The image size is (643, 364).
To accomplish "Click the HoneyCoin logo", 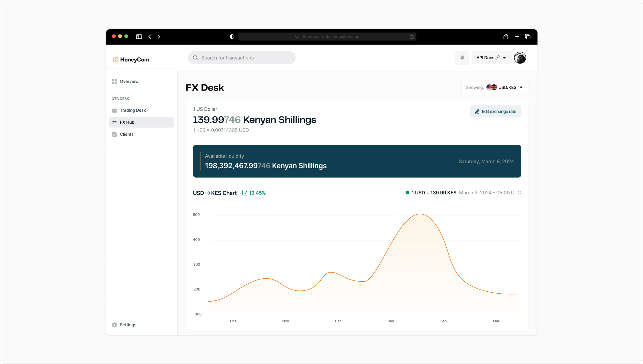I will point(131,59).
